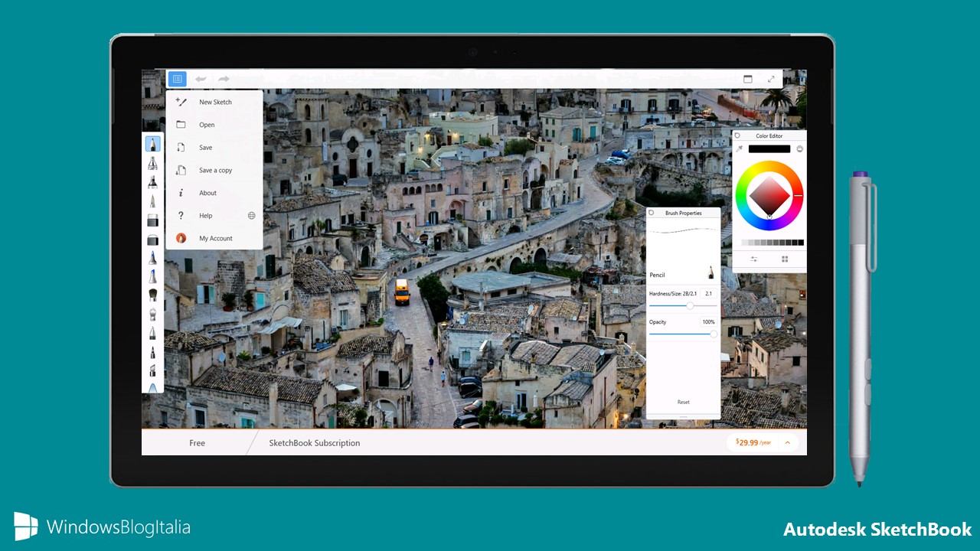Viewport: 980px width, 551px height.
Task: Select the fountain nib pen brush
Action: [x=153, y=333]
